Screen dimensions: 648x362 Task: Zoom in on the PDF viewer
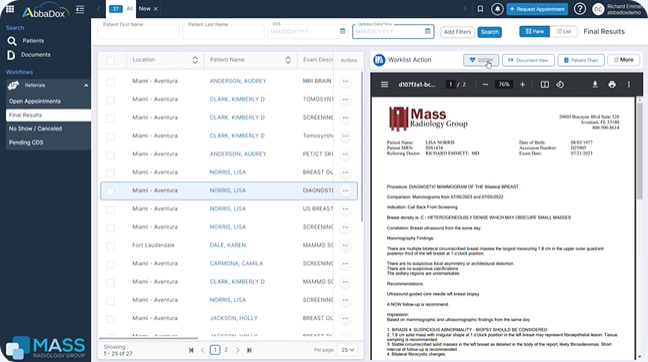pos(522,84)
